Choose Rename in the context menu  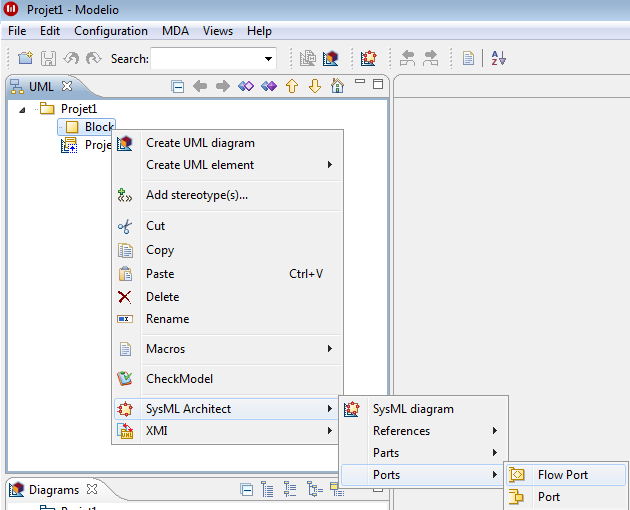(x=226, y=319)
